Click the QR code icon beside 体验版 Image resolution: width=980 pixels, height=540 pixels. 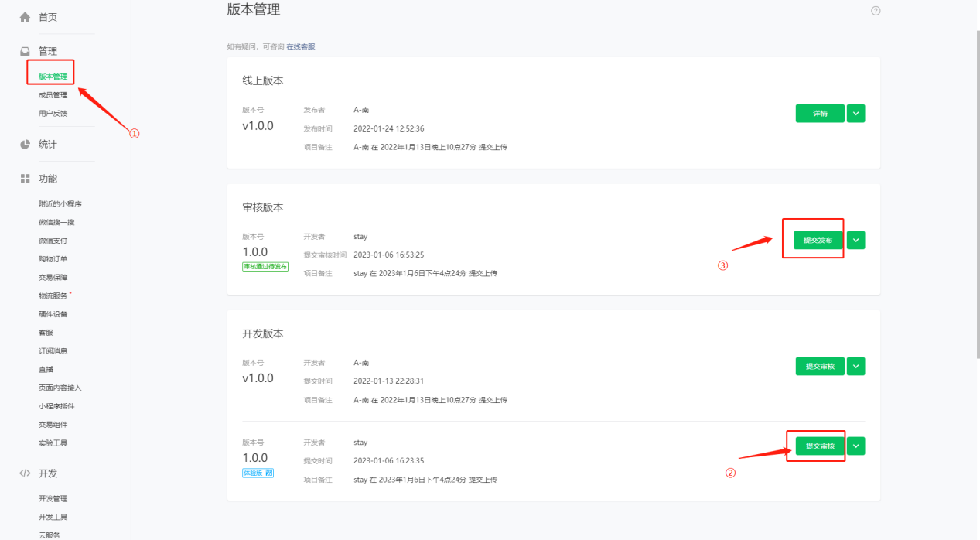(x=268, y=473)
